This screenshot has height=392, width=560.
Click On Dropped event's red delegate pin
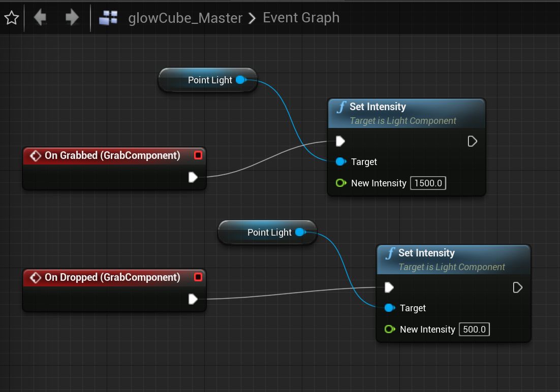(x=198, y=277)
